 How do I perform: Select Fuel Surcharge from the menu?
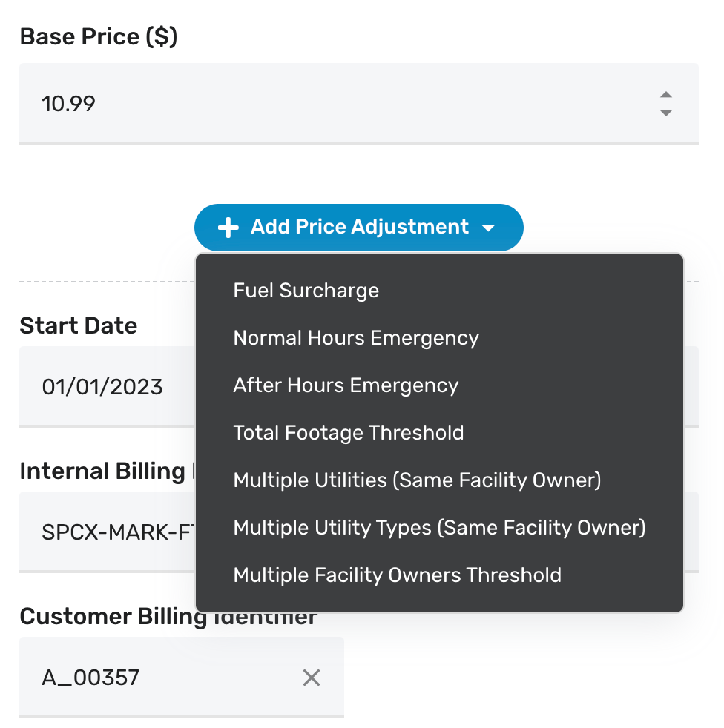306,291
